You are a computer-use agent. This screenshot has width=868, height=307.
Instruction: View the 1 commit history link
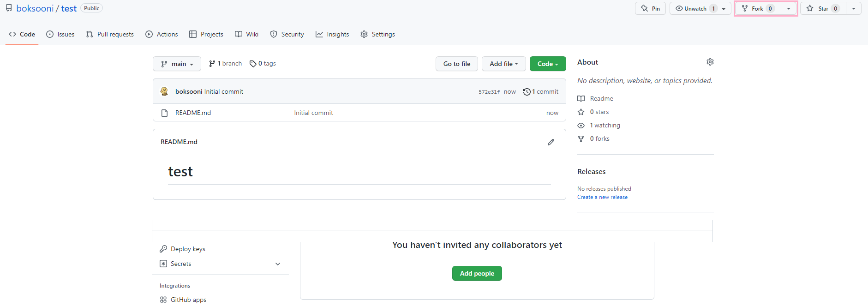[541, 91]
